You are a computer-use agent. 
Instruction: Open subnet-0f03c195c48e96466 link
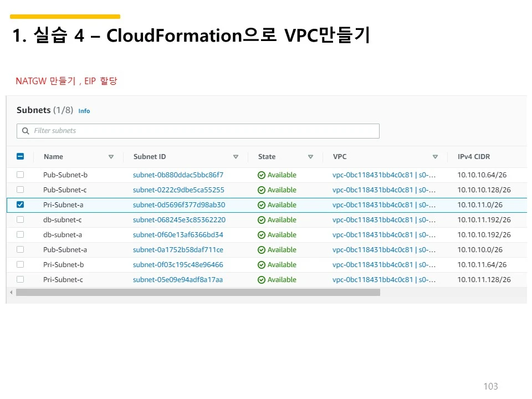pyautogui.click(x=178, y=265)
